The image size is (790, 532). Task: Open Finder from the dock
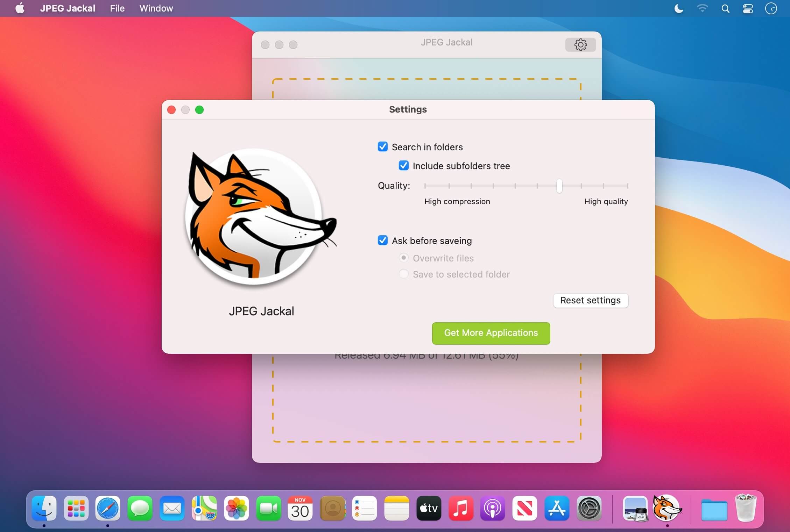[x=44, y=508]
